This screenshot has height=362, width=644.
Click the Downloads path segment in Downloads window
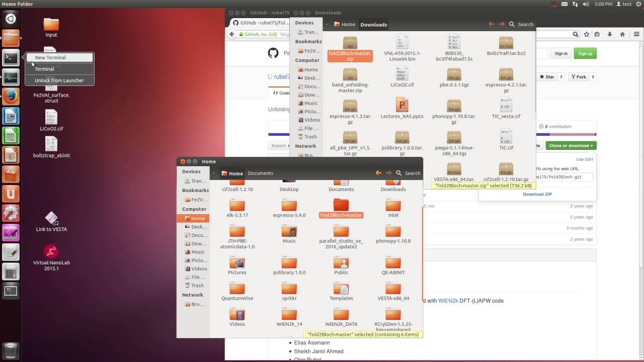tap(374, 25)
